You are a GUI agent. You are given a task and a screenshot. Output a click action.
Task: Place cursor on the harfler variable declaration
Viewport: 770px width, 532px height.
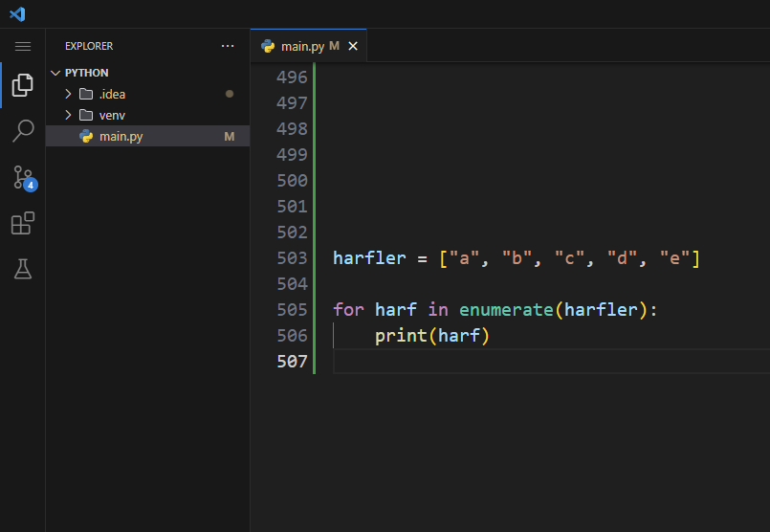click(369, 258)
